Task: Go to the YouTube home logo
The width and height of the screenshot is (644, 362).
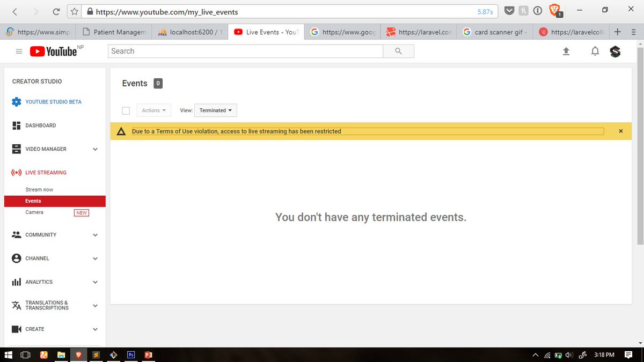Action: click(53, 51)
